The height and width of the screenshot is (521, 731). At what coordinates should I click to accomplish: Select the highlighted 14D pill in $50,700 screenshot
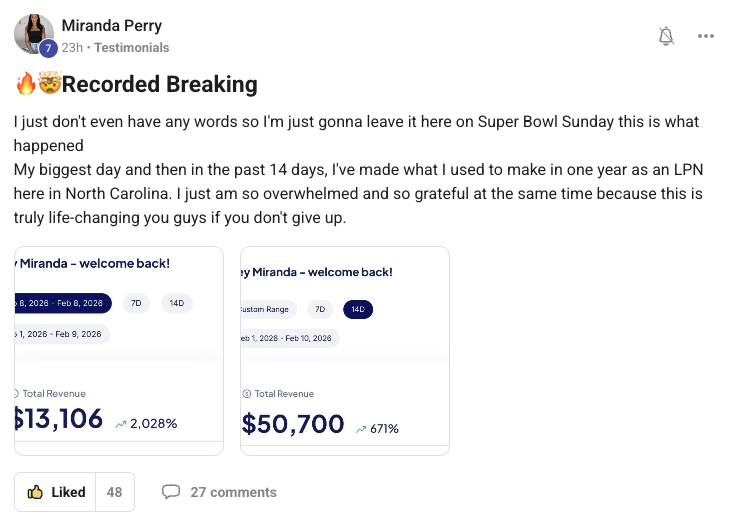358,309
